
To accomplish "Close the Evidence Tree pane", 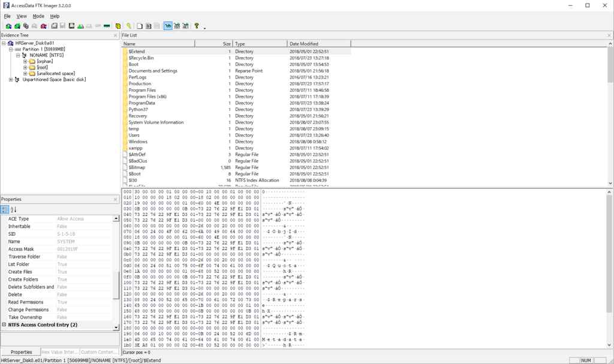I will pos(115,35).
